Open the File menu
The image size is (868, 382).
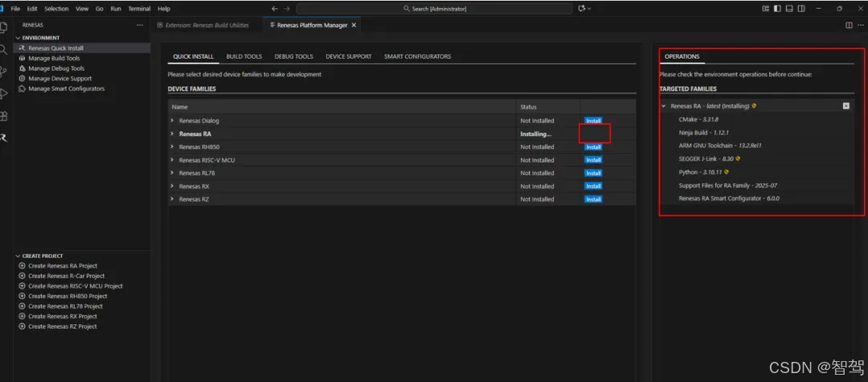click(15, 9)
